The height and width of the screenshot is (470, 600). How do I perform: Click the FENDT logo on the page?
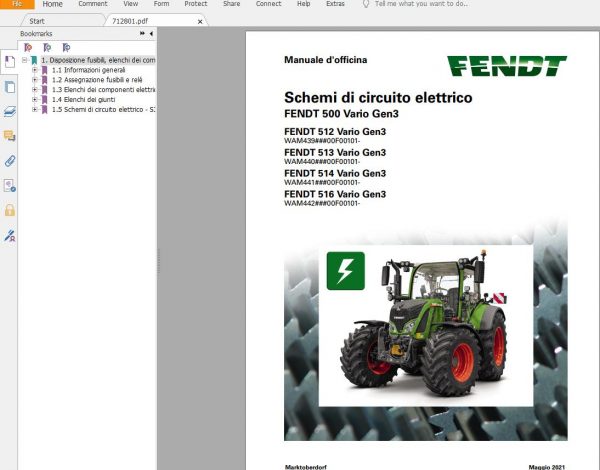tap(507, 66)
